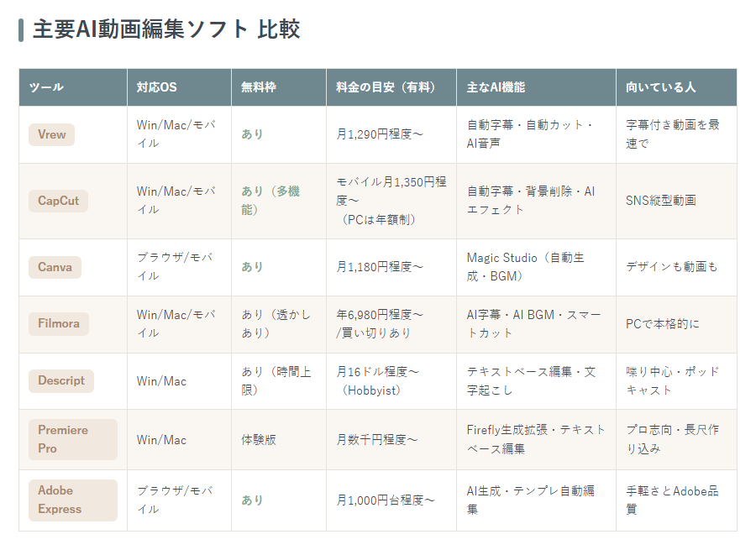Select the Premiere Pro tool badge
The image size is (756, 550).
(x=73, y=439)
